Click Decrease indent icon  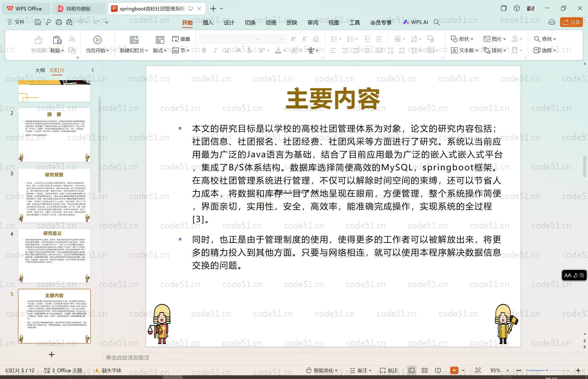[367, 39]
